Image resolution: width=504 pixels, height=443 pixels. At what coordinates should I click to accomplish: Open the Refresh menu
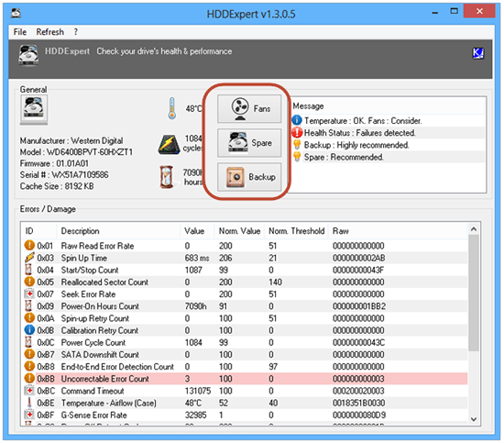pyautogui.click(x=49, y=32)
